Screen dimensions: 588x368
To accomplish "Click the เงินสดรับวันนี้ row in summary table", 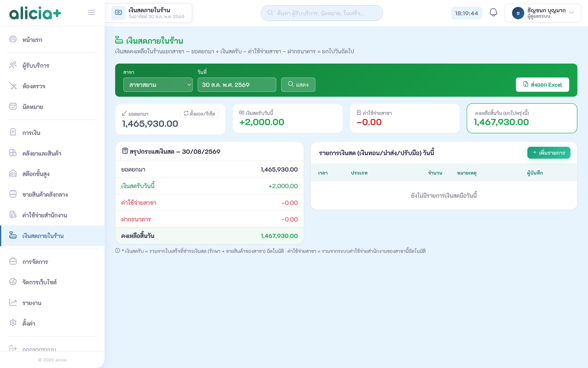I will click(209, 186).
